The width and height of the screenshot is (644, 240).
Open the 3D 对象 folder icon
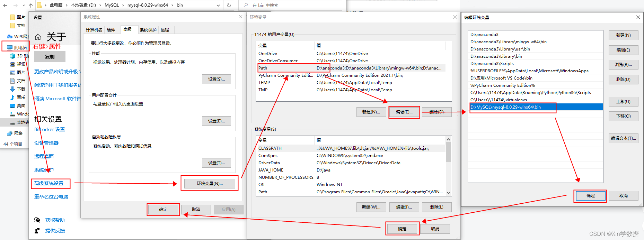point(12,56)
